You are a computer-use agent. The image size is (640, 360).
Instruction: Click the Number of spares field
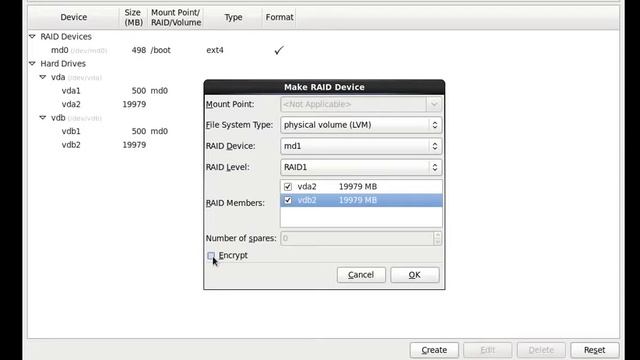(x=357, y=238)
